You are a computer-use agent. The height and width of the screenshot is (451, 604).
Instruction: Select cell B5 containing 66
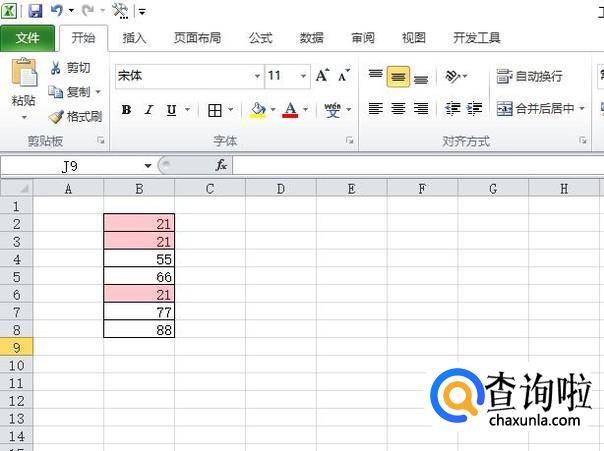[139, 277]
